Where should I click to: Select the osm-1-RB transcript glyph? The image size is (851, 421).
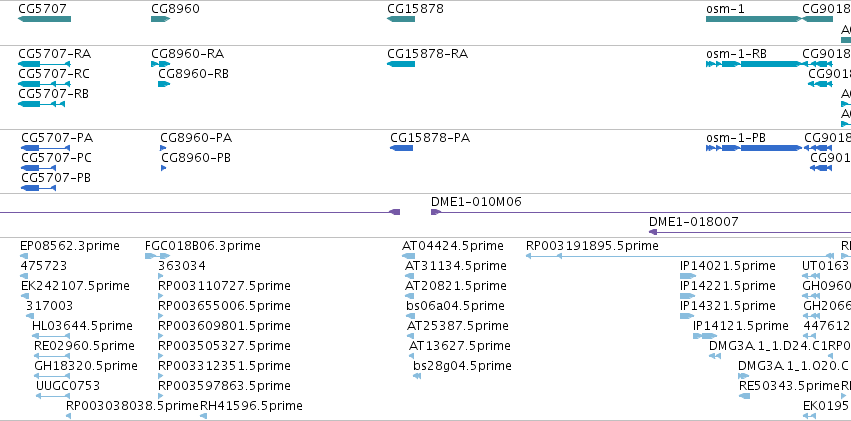click(x=754, y=64)
